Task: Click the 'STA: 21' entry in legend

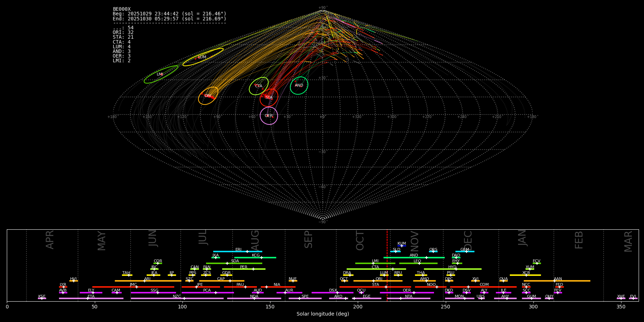Action: (123, 37)
